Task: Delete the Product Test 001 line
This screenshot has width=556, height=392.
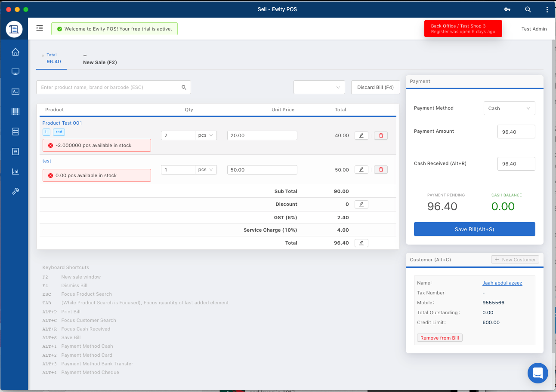Action: (x=381, y=135)
